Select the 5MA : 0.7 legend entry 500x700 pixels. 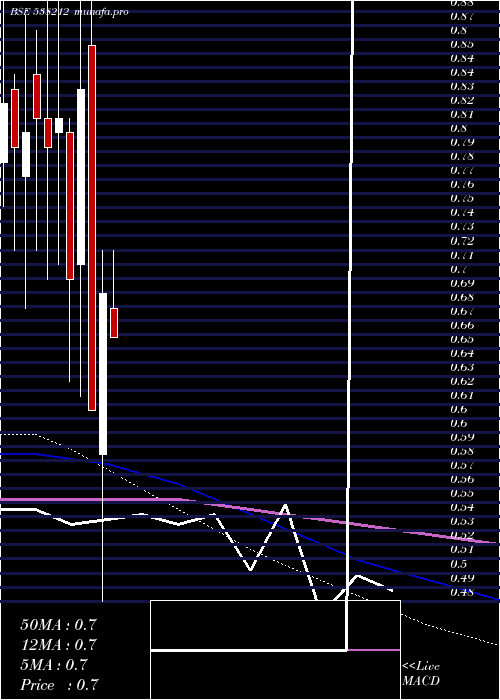[54, 665]
